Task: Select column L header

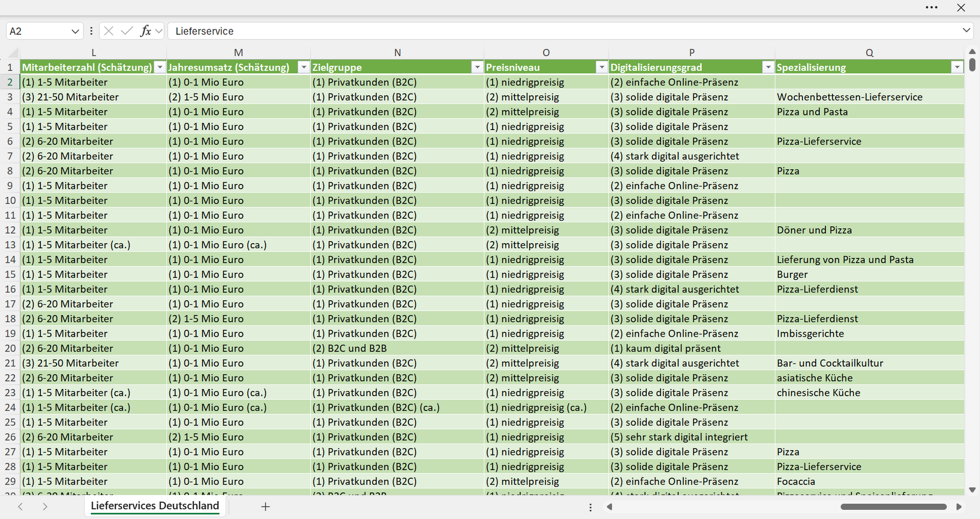Action: point(94,53)
